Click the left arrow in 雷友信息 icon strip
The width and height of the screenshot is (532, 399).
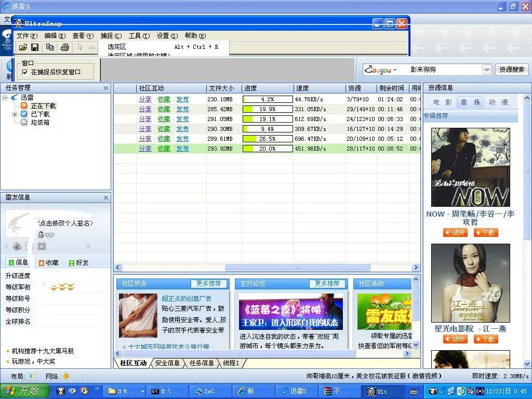tap(6, 246)
